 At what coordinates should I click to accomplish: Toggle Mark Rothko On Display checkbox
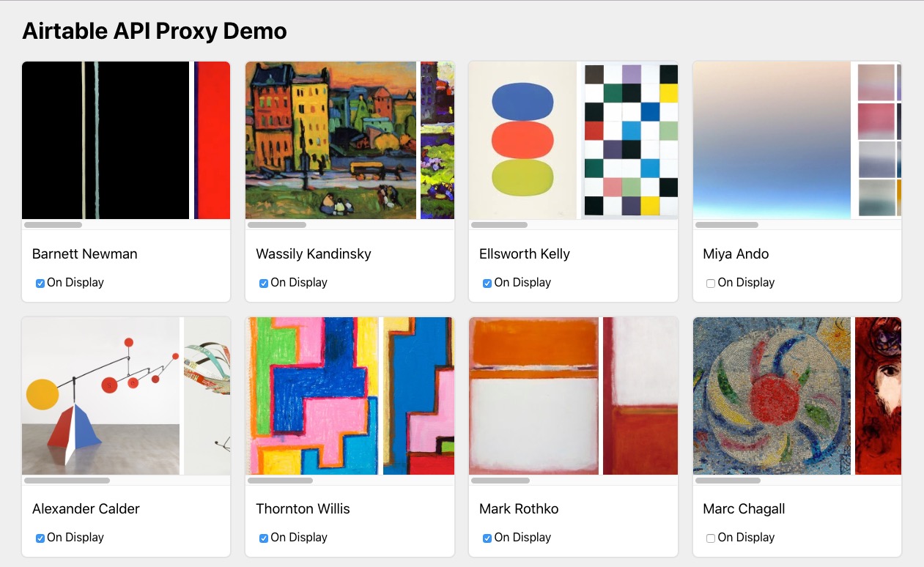point(487,538)
